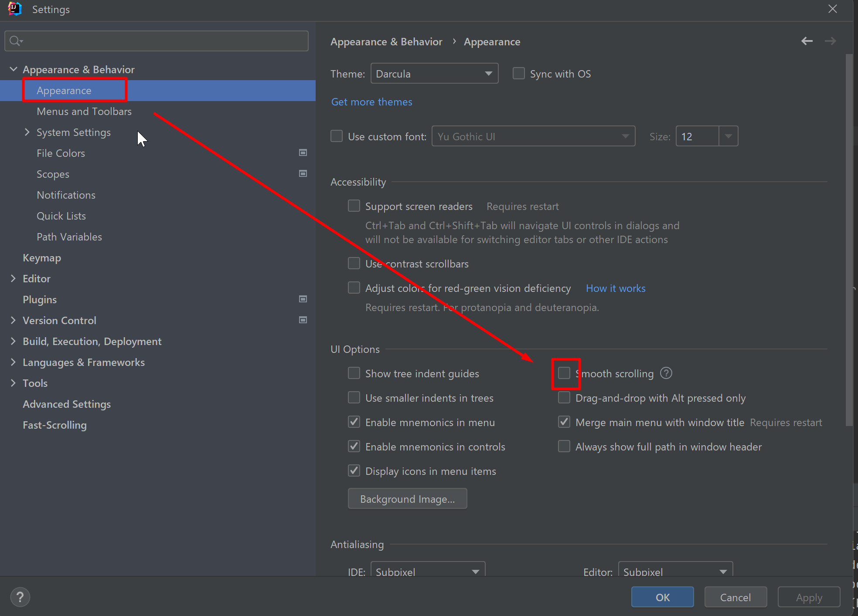
Task: Click the icon next to Version Control
Action: tap(303, 320)
